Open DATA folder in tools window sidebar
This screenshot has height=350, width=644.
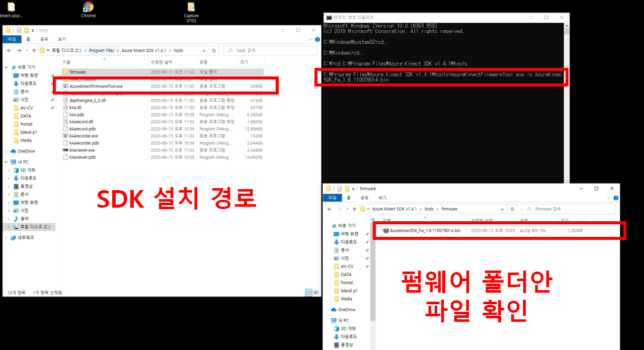coord(25,116)
